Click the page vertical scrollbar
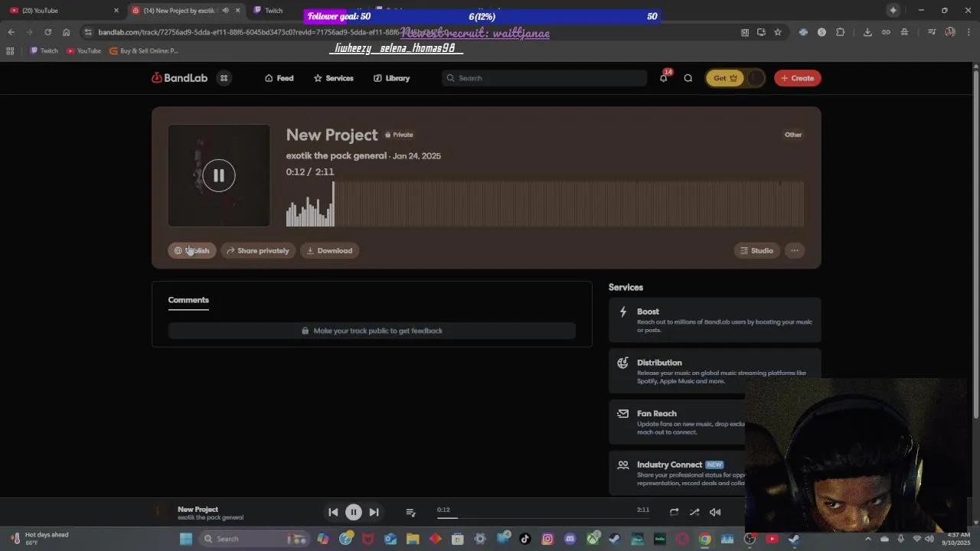 (975, 243)
